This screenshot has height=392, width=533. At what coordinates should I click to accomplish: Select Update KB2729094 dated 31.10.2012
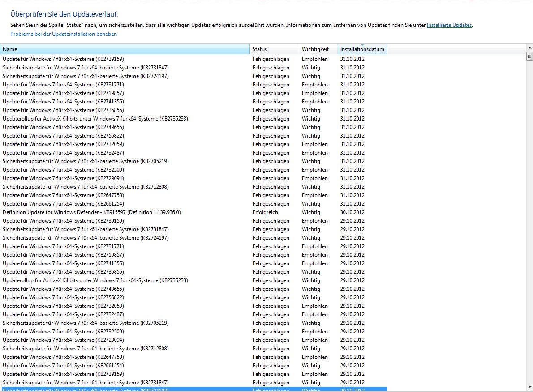pyautogui.click(x=193, y=178)
